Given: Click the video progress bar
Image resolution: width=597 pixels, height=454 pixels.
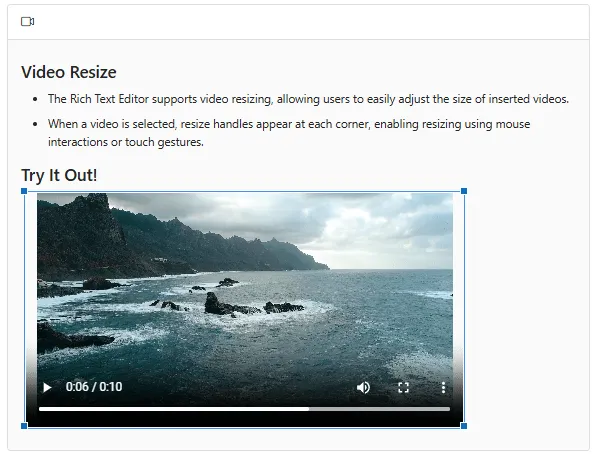Looking at the screenshot, I should coord(244,409).
